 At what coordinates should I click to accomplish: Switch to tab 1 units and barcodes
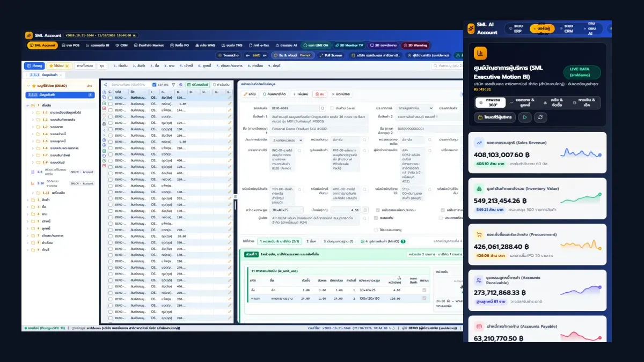[x=279, y=241]
